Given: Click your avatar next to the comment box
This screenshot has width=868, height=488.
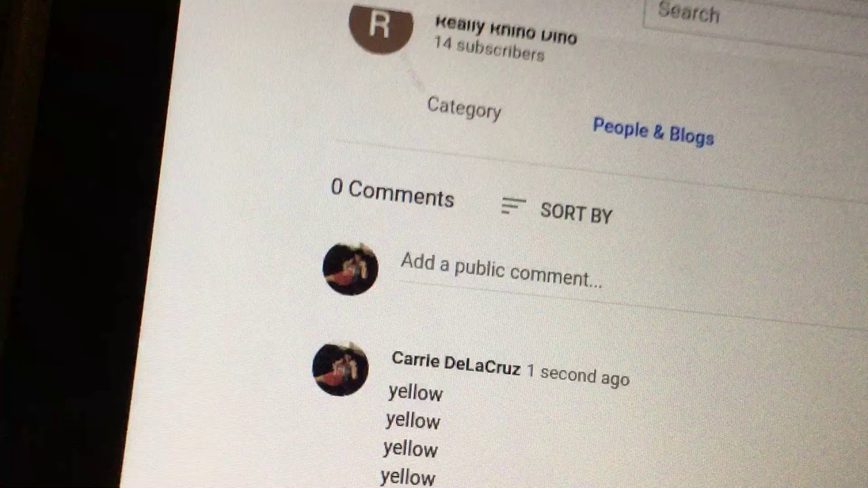Looking at the screenshot, I should tap(350, 268).
